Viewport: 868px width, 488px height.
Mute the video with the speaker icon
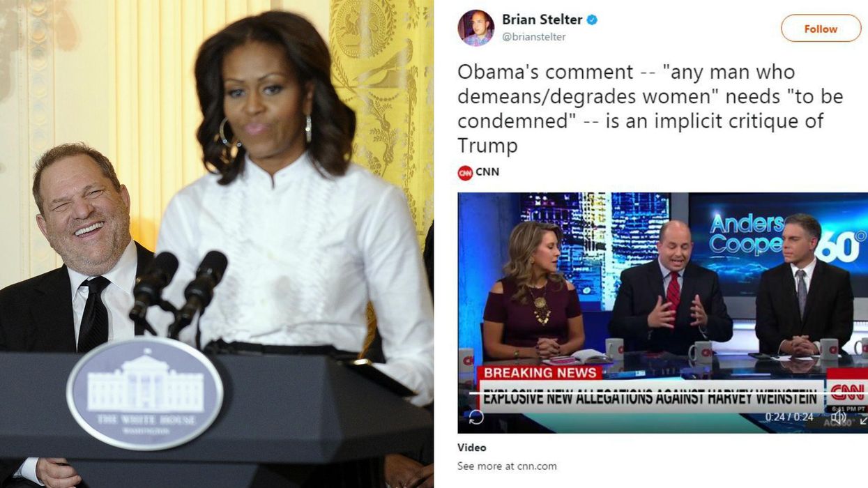[839, 417]
